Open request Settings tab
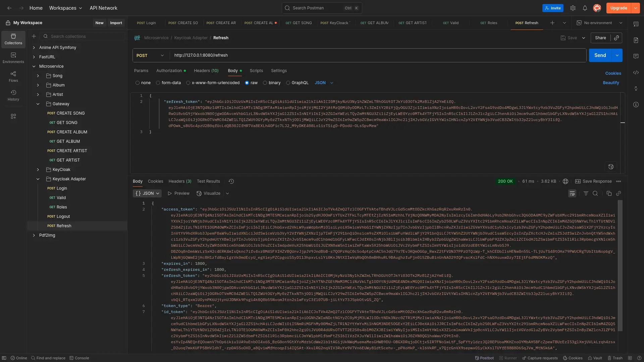 (279, 71)
